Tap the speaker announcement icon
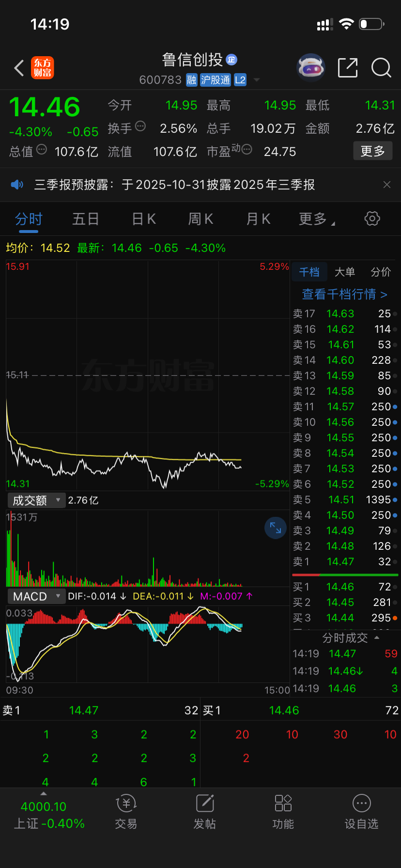Viewport: 401px width, 868px height. [17, 185]
